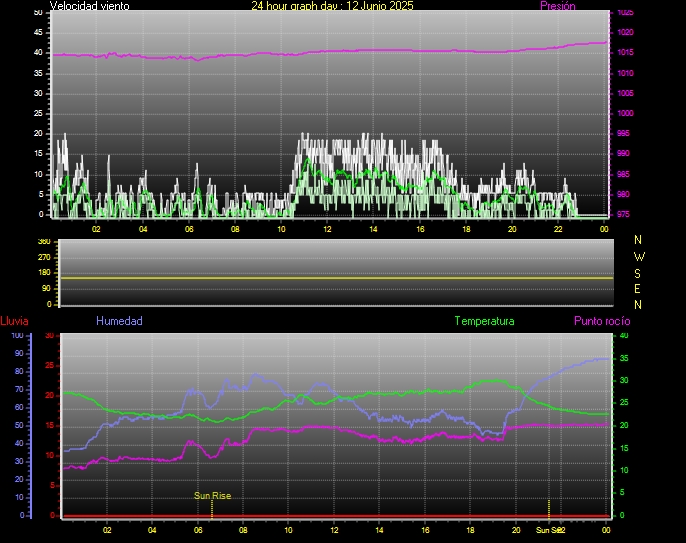The height and width of the screenshot is (543, 686).
Task: Click the red '25' rain axis value
Action: [49, 365]
